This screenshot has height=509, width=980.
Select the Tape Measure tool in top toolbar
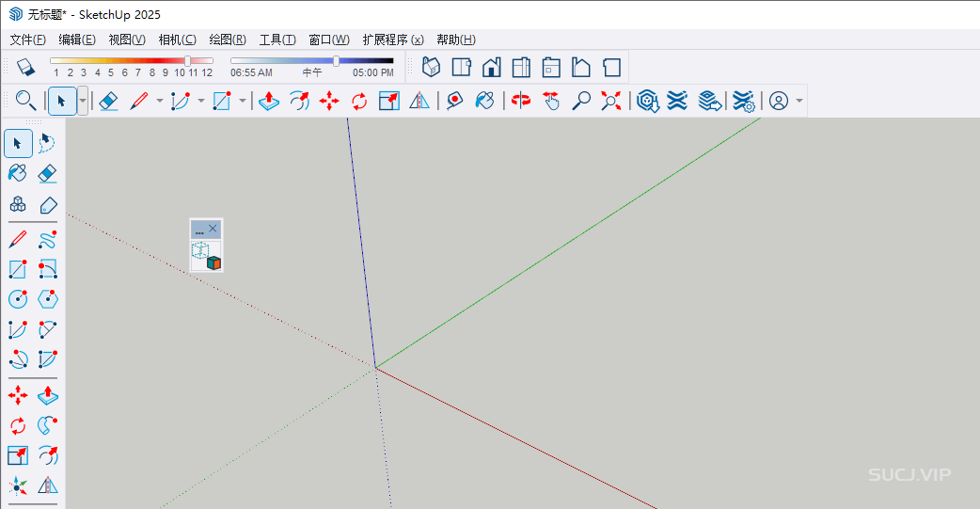tap(455, 101)
